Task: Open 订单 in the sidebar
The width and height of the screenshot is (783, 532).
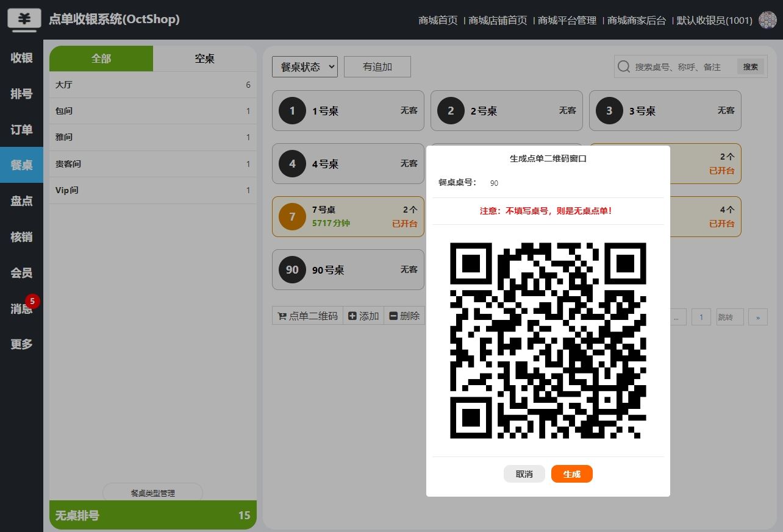Action: 21,130
